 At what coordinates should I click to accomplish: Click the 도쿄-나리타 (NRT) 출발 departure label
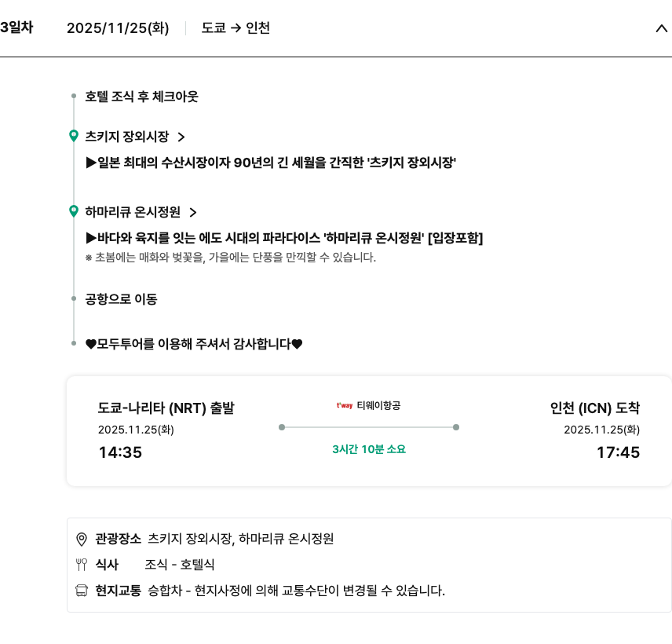point(166,408)
